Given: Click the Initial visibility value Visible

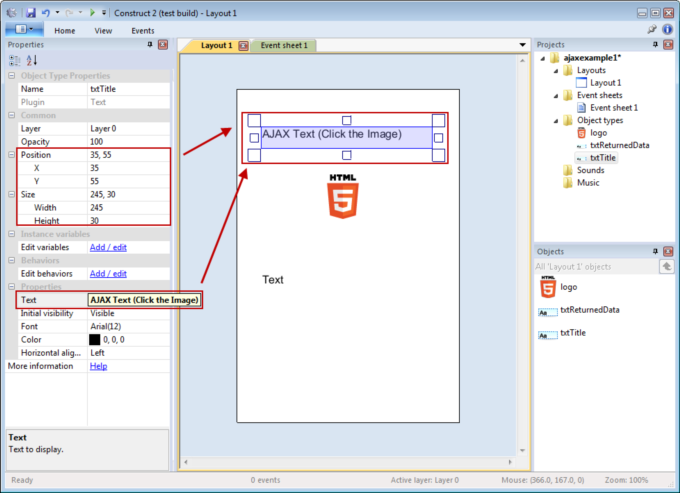Looking at the screenshot, I should [x=129, y=313].
